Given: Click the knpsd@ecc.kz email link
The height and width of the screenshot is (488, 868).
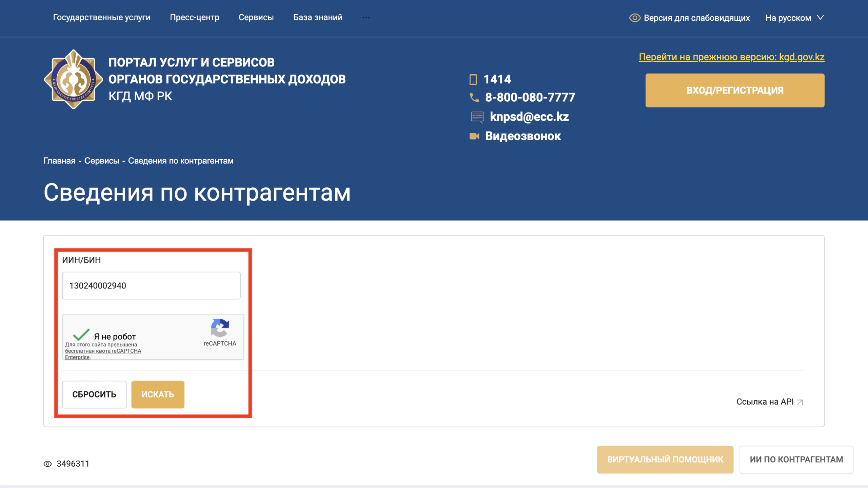Looking at the screenshot, I should pos(529,117).
